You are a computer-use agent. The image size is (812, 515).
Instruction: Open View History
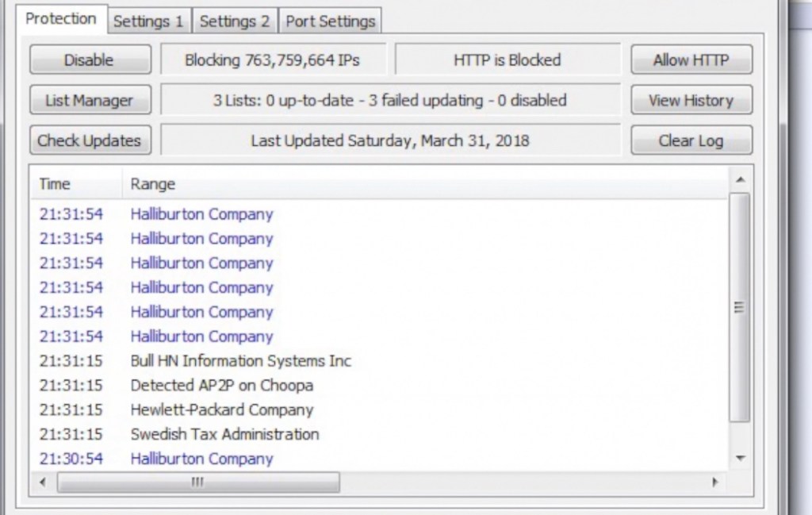coord(691,101)
